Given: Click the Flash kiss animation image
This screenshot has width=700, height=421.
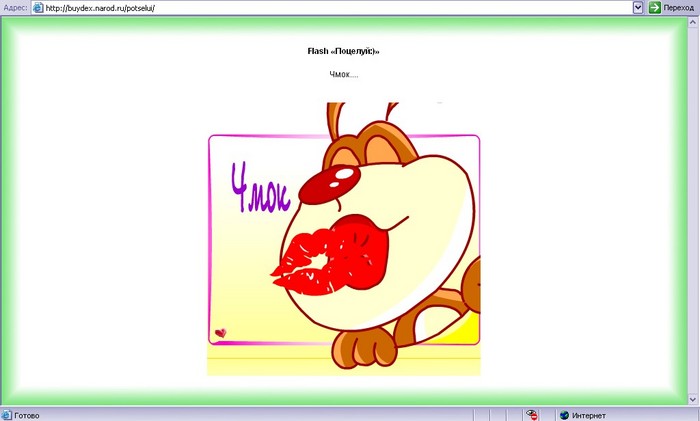Looking at the screenshot, I should [344, 239].
